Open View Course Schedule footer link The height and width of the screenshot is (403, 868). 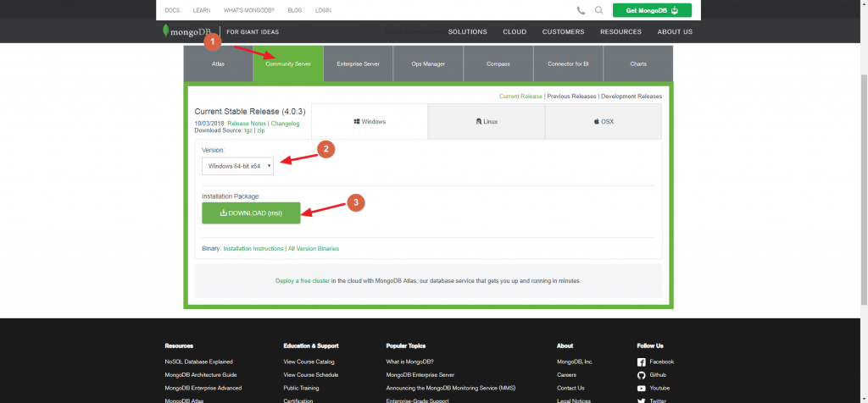[310, 375]
